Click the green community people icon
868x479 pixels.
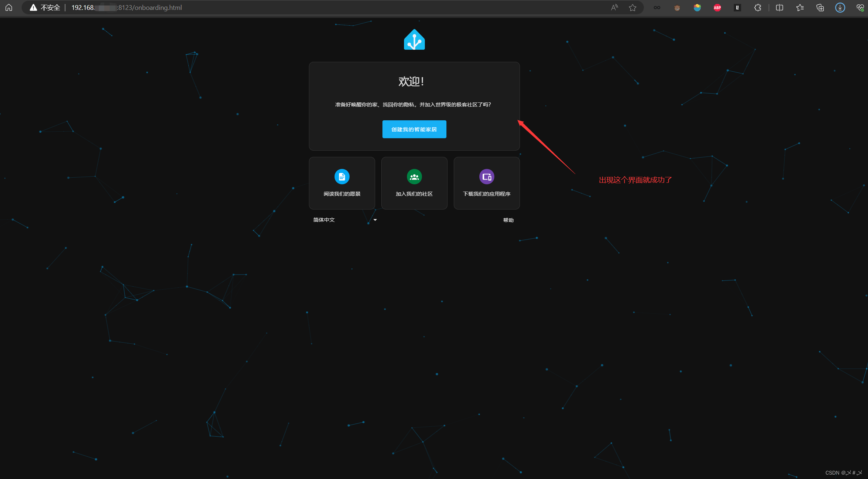pyautogui.click(x=414, y=177)
